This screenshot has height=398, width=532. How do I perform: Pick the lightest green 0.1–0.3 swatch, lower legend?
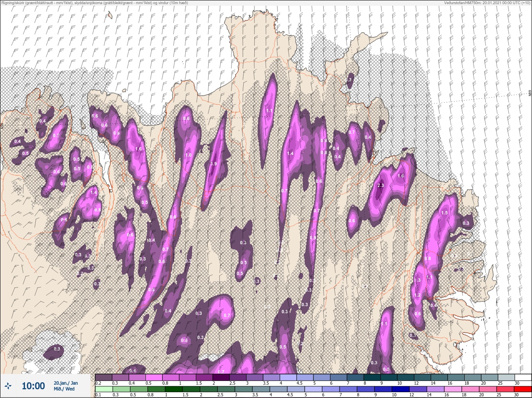click(x=104, y=389)
